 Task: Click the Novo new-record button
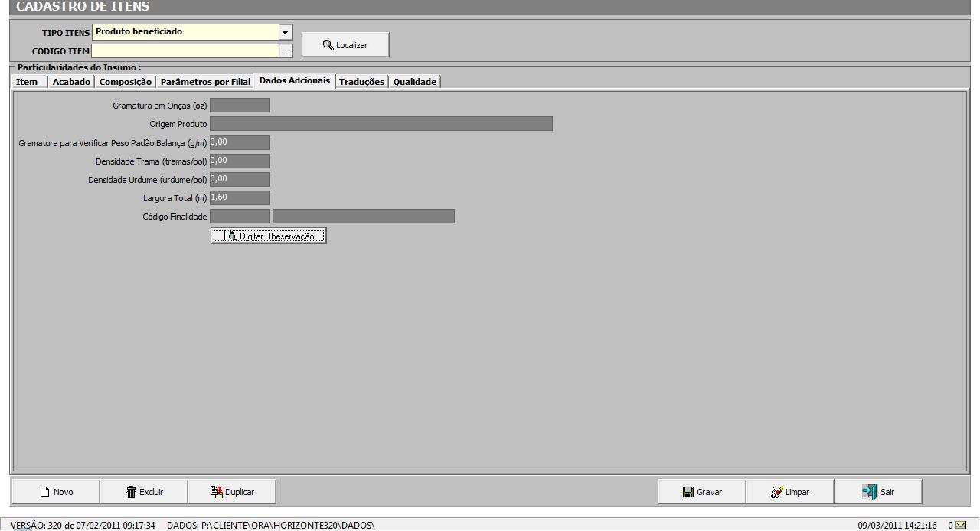click(x=56, y=492)
